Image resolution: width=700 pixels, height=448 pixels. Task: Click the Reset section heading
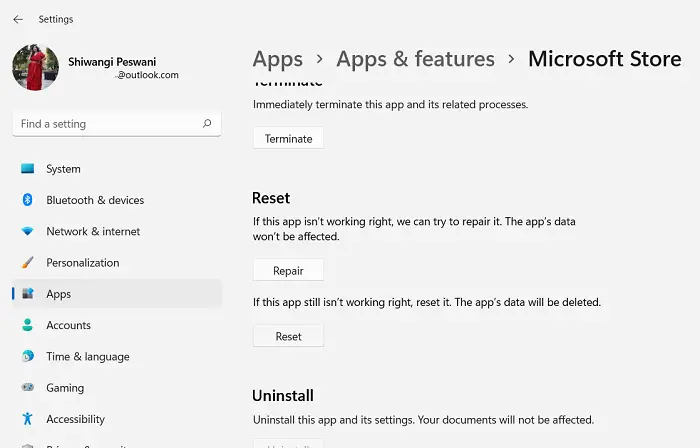pos(271,198)
